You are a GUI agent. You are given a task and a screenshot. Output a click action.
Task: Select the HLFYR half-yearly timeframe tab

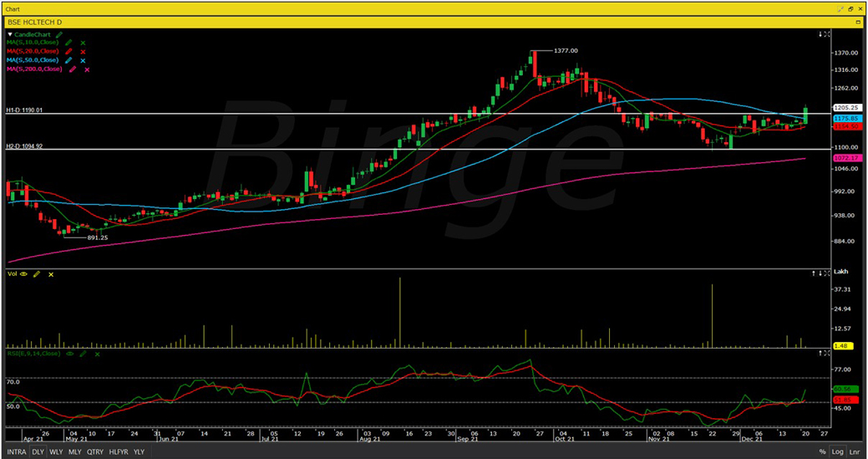tap(119, 451)
